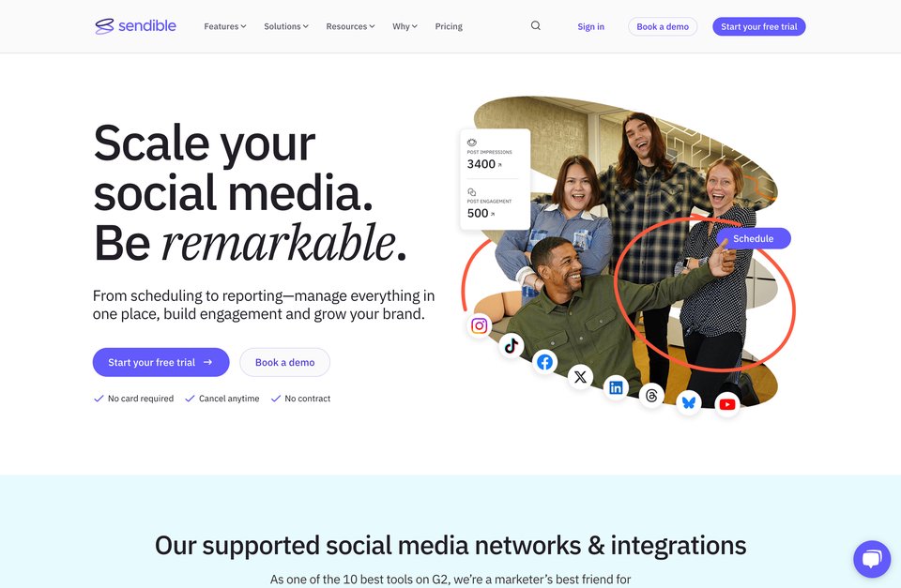Viewport: 901px width, 588px height.
Task: Click the Sign in link
Action: click(x=590, y=26)
